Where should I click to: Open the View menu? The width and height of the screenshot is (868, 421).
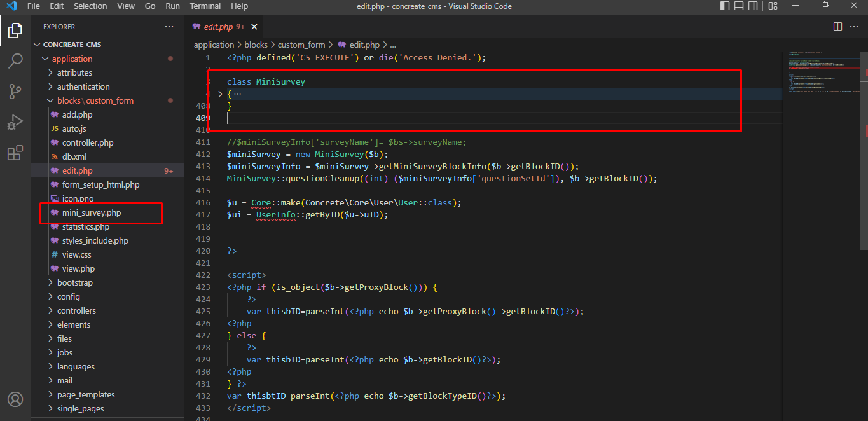click(x=126, y=6)
